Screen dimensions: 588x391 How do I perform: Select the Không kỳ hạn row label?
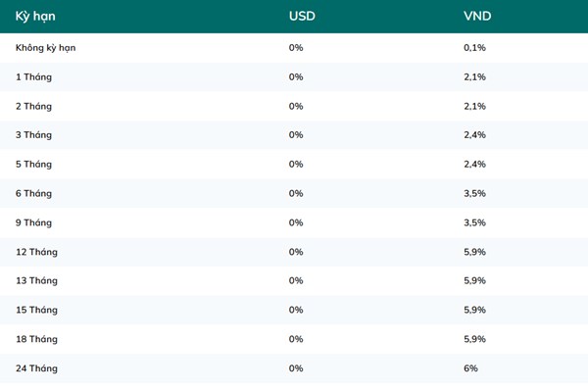[x=45, y=48]
